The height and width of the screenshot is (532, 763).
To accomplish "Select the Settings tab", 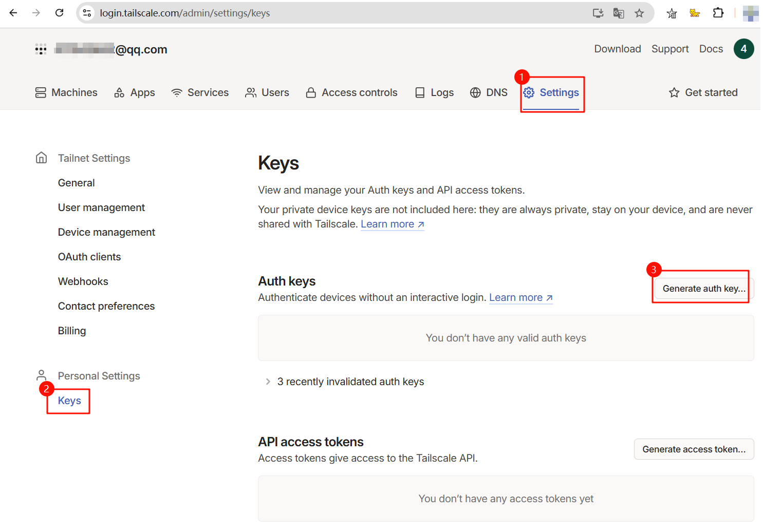I will pyautogui.click(x=551, y=92).
